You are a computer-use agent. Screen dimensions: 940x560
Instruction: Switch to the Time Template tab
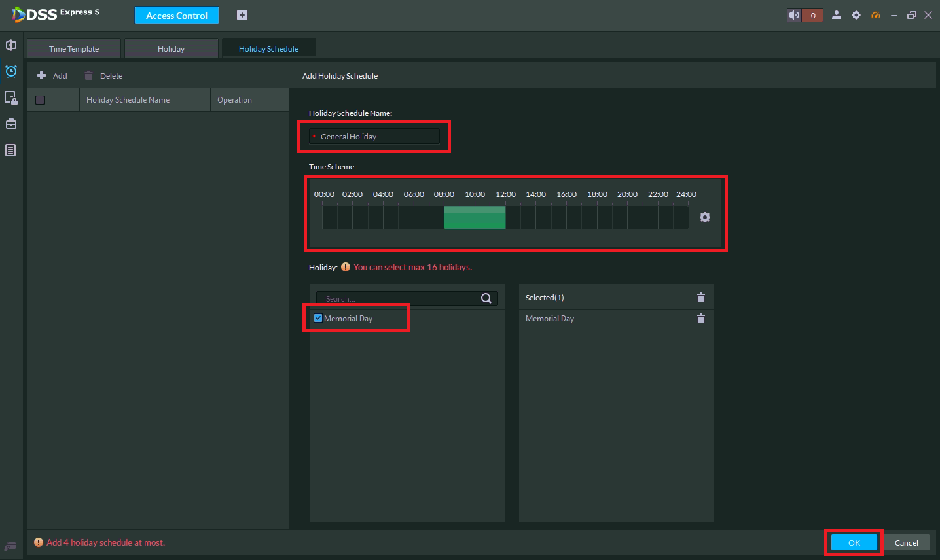tap(74, 49)
